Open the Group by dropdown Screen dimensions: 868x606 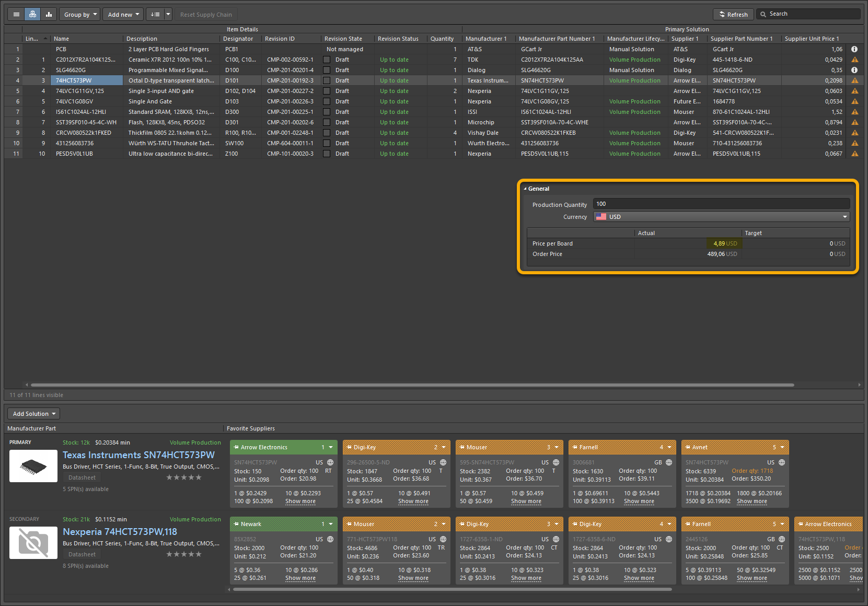79,15
